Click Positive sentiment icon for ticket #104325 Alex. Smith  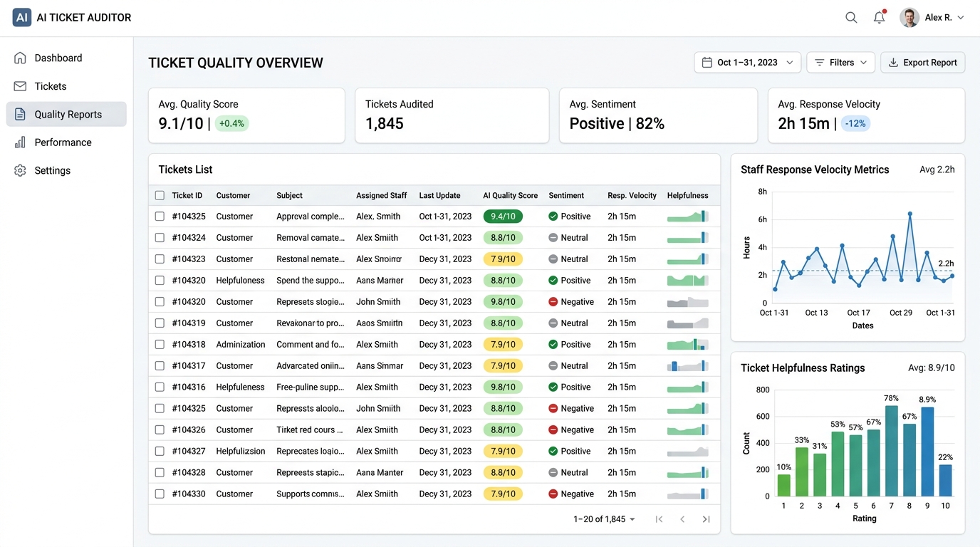[553, 217]
